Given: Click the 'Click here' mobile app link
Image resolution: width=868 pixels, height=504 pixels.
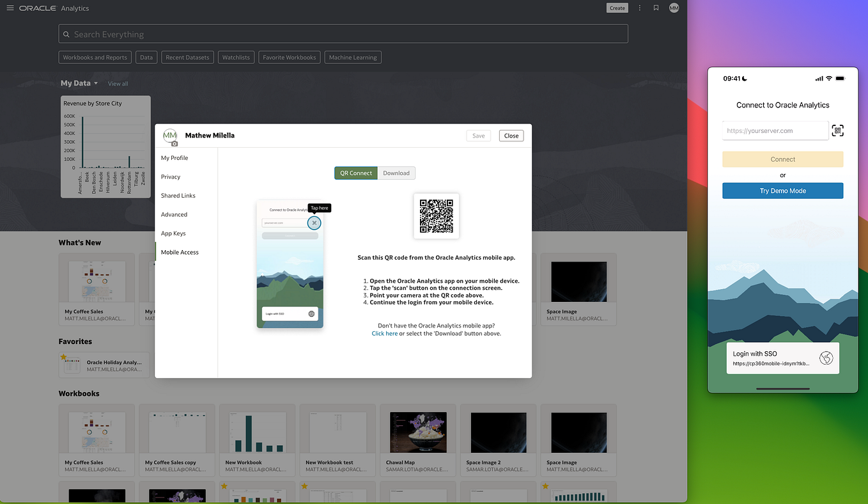Looking at the screenshot, I should point(384,333).
